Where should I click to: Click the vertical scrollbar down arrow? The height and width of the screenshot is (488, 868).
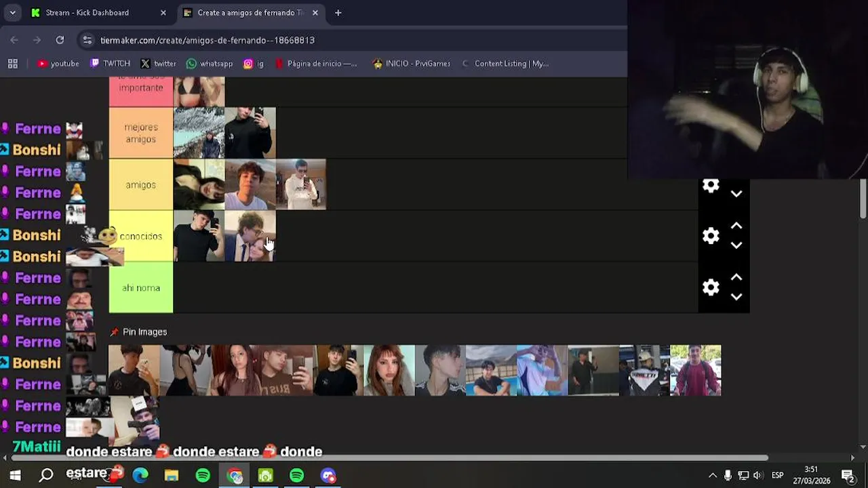[x=863, y=447]
